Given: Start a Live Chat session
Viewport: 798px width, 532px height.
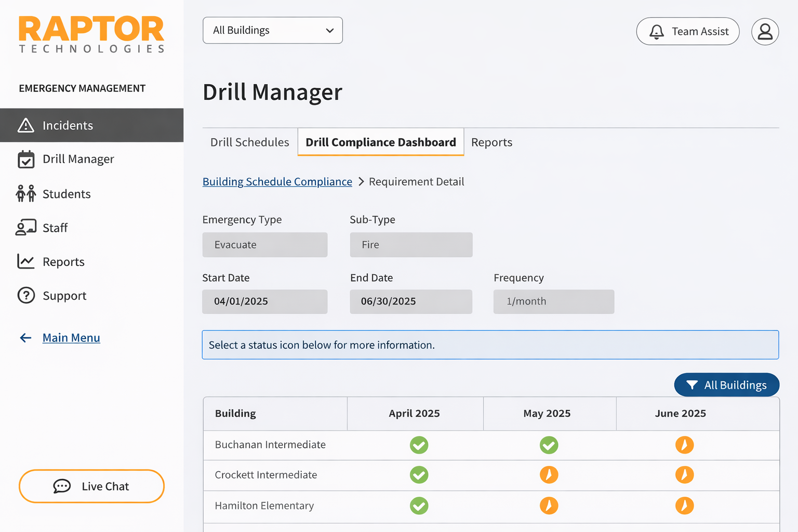Looking at the screenshot, I should [x=91, y=486].
